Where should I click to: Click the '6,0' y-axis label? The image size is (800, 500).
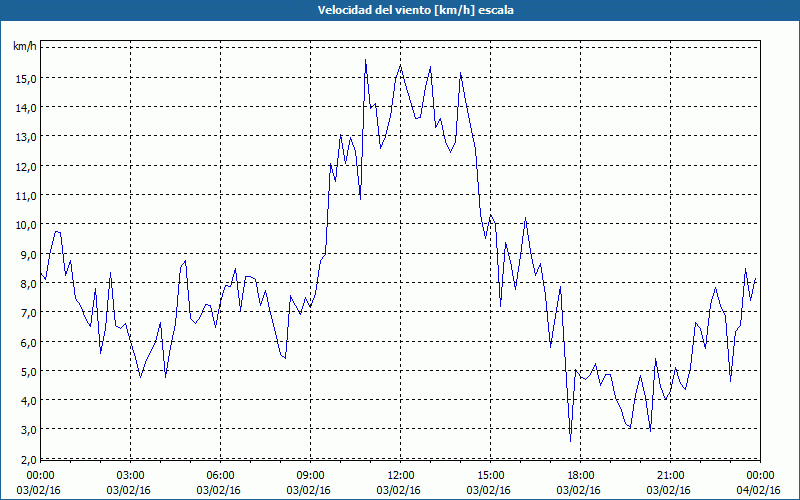point(28,342)
